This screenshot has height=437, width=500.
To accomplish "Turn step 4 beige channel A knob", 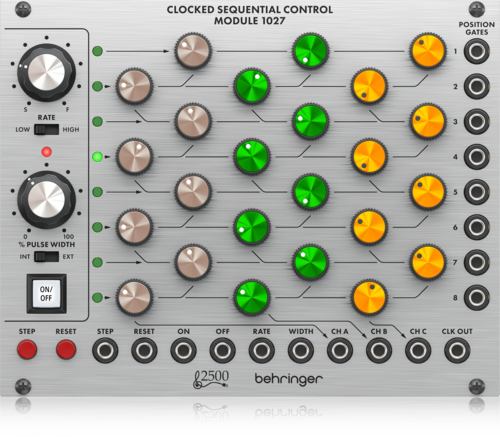I will click(134, 157).
